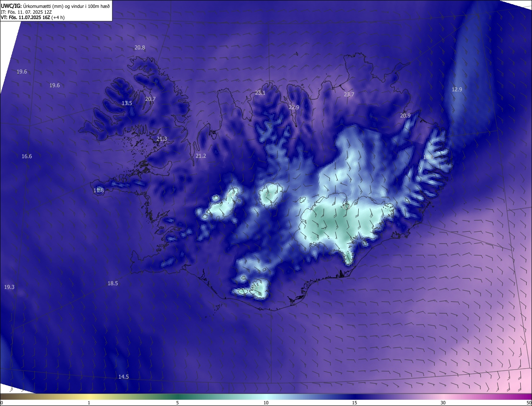Click the map value 14.5
Screen dimensions: 532x406
[123, 377]
